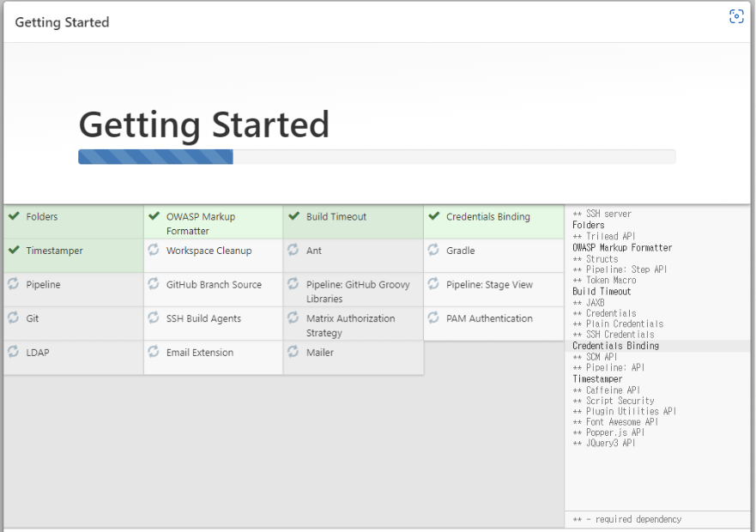Click the pending spinner icon beside Gradle

coord(433,250)
